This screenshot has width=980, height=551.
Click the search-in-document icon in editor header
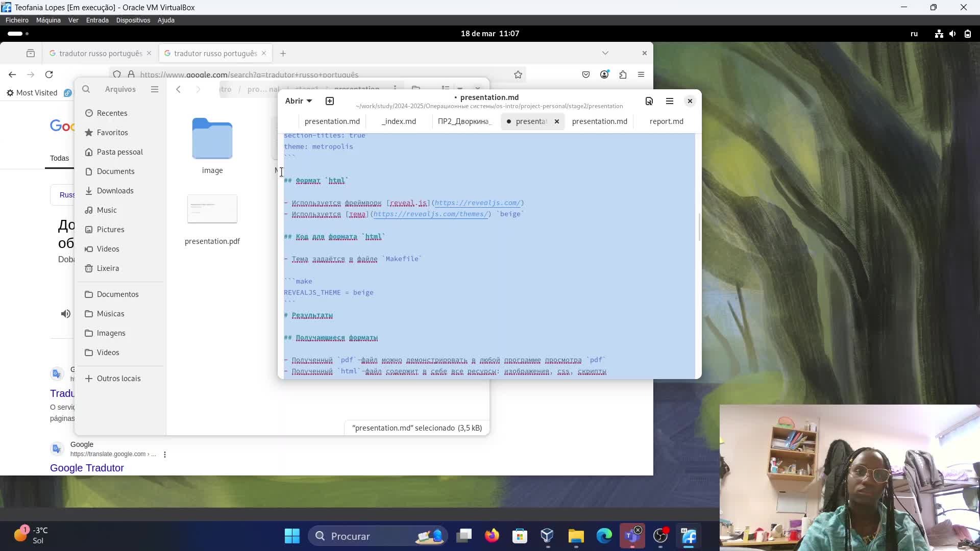pos(649,101)
